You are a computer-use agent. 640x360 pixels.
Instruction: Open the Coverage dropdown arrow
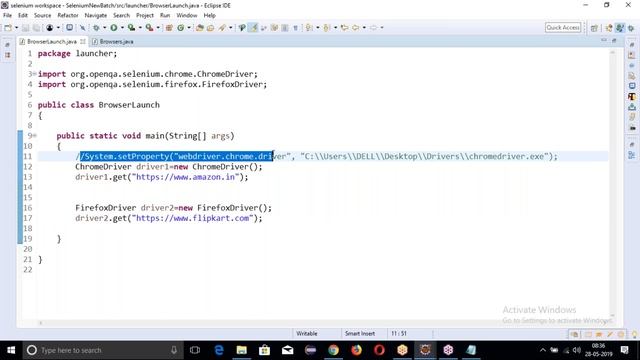tap(140, 28)
